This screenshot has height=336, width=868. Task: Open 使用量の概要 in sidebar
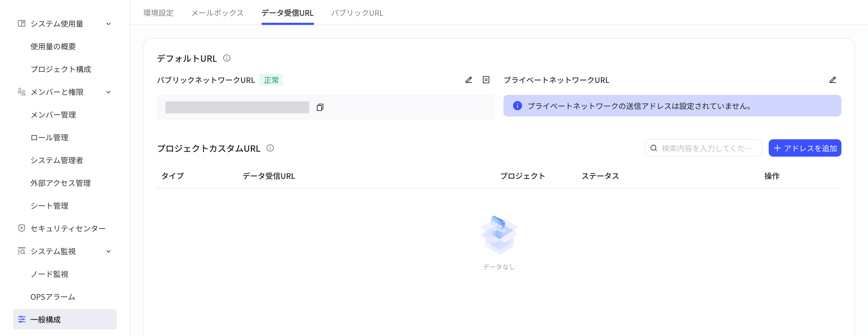tap(53, 46)
